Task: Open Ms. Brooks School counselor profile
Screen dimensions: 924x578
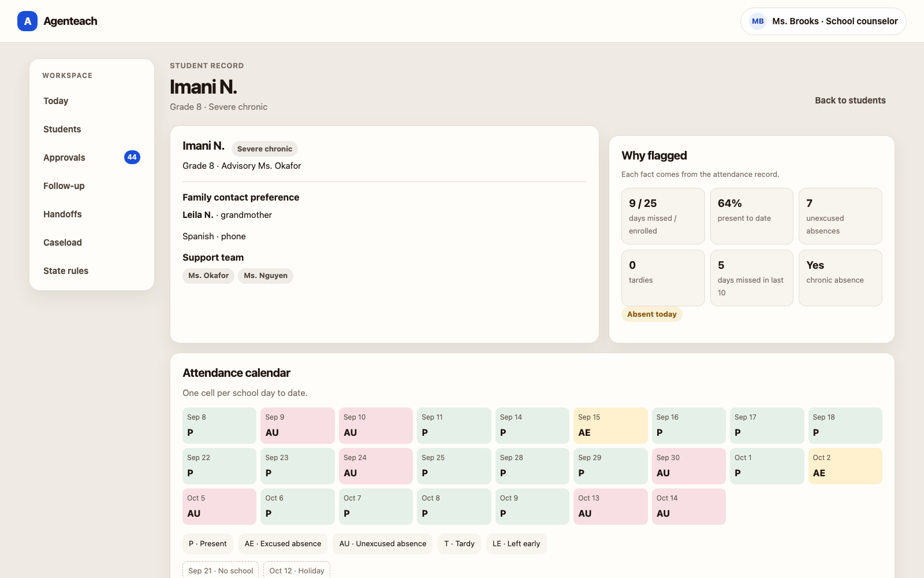Action: click(x=823, y=21)
